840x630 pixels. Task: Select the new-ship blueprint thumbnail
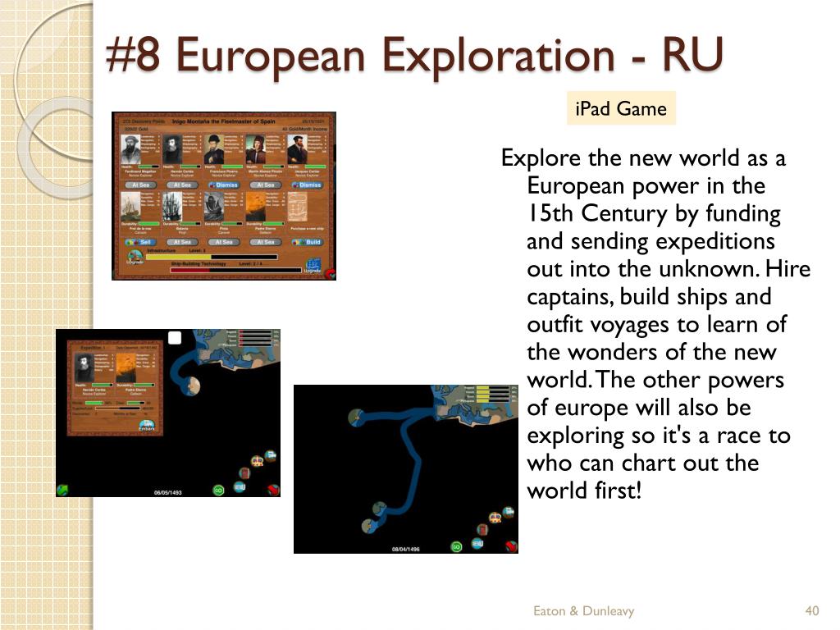(298, 207)
